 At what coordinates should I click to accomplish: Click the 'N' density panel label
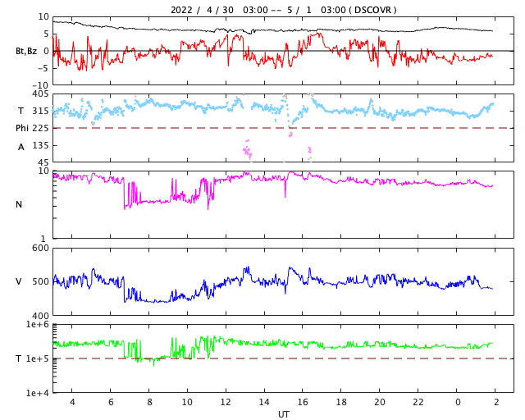click(19, 204)
